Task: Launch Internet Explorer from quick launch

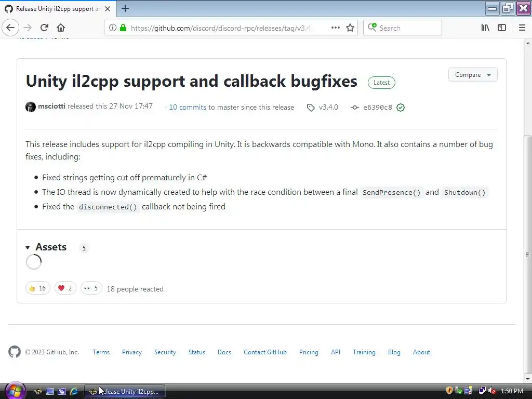Action: [x=74, y=391]
